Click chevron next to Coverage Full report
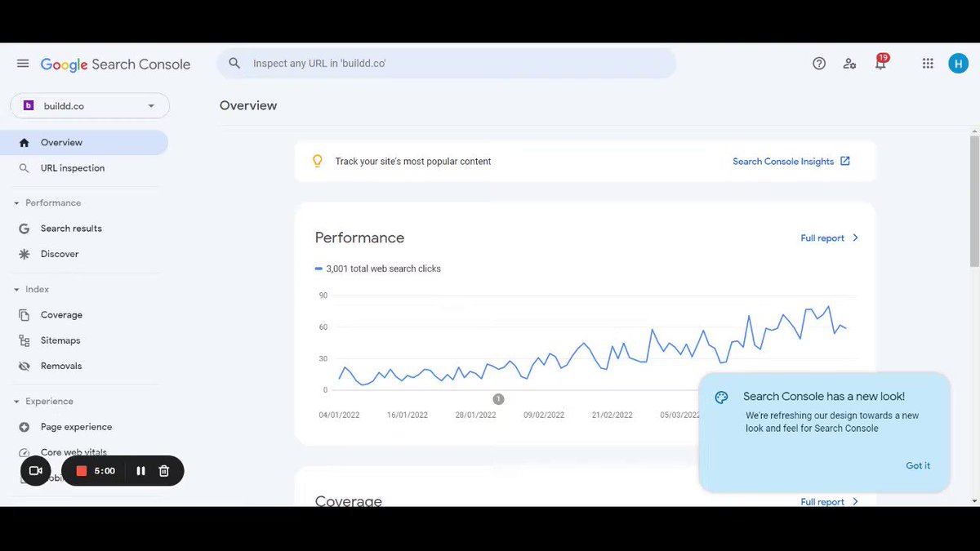The height and width of the screenshot is (551, 980). pyautogui.click(x=855, y=501)
